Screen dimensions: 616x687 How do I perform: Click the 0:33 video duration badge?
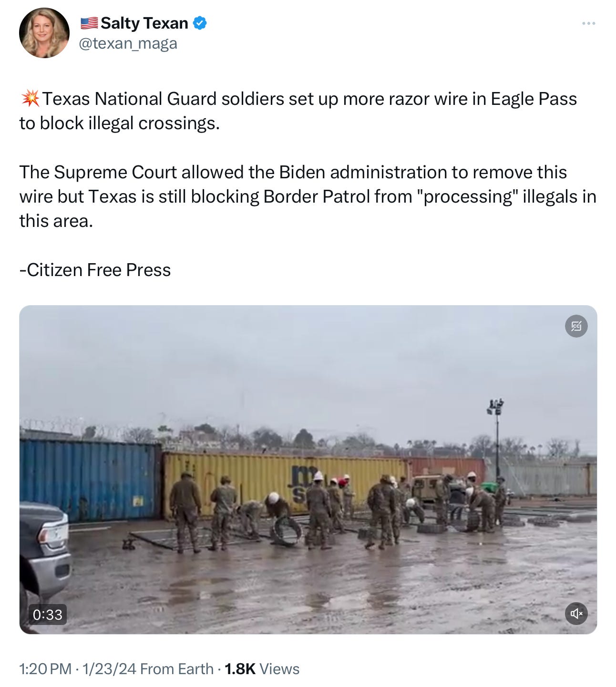tap(48, 615)
